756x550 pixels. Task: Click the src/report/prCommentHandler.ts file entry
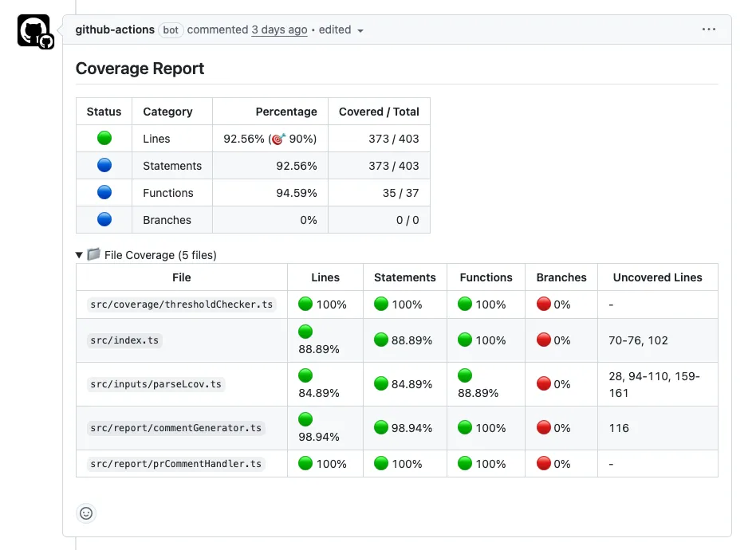pyautogui.click(x=175, y=463)
